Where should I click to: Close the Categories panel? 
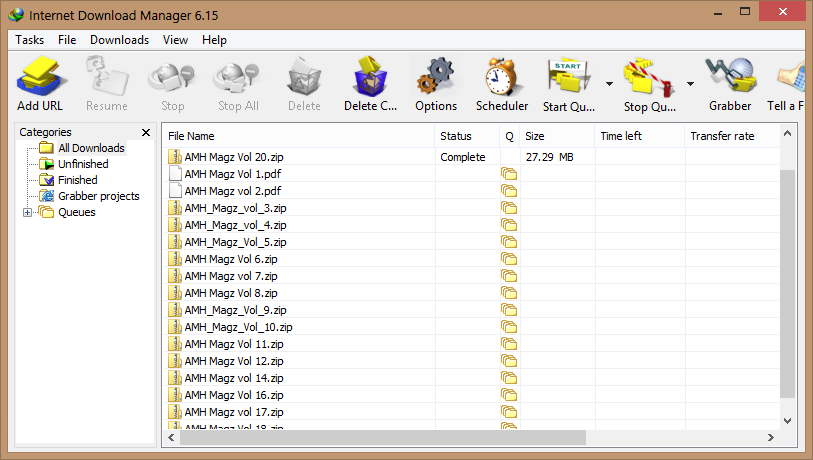point(146,132)
